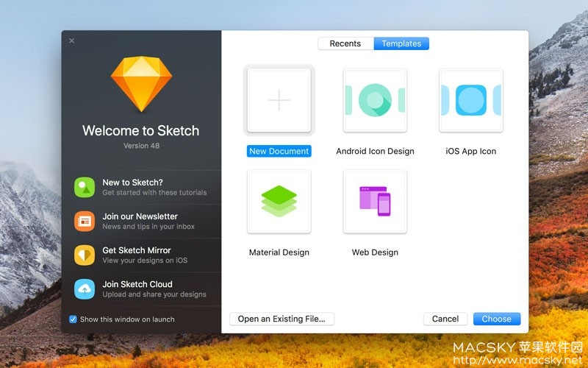Click the Version 48 text
The height and width of the screenshot is (368, 588).
(141, 146)
